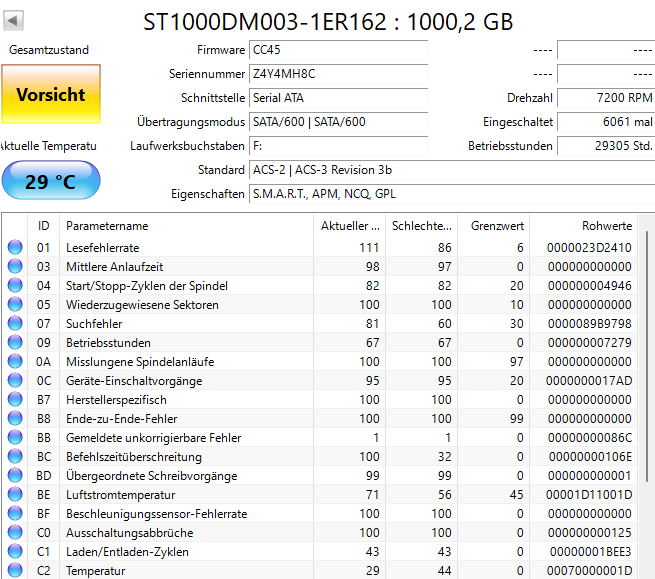
Task: Click the Betriebsstunden value 29305 Std.
Action: point(606,146)
